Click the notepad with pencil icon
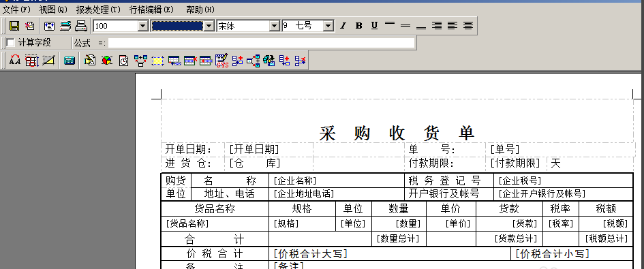Screen dimensions: 644x269 (90, 61)
